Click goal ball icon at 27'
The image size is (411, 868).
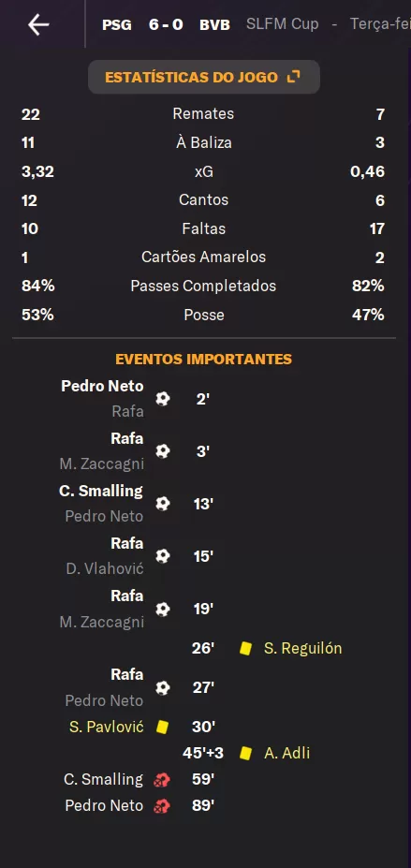tap(163, 688)
